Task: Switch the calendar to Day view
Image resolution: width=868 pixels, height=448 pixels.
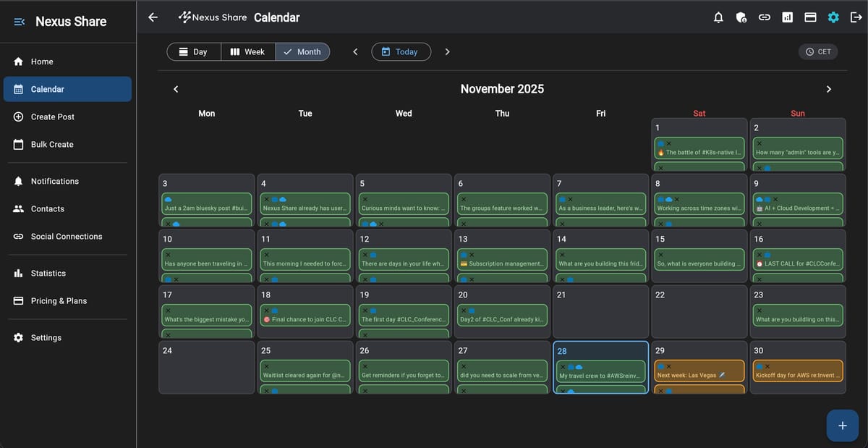Action: click(193, 51)
